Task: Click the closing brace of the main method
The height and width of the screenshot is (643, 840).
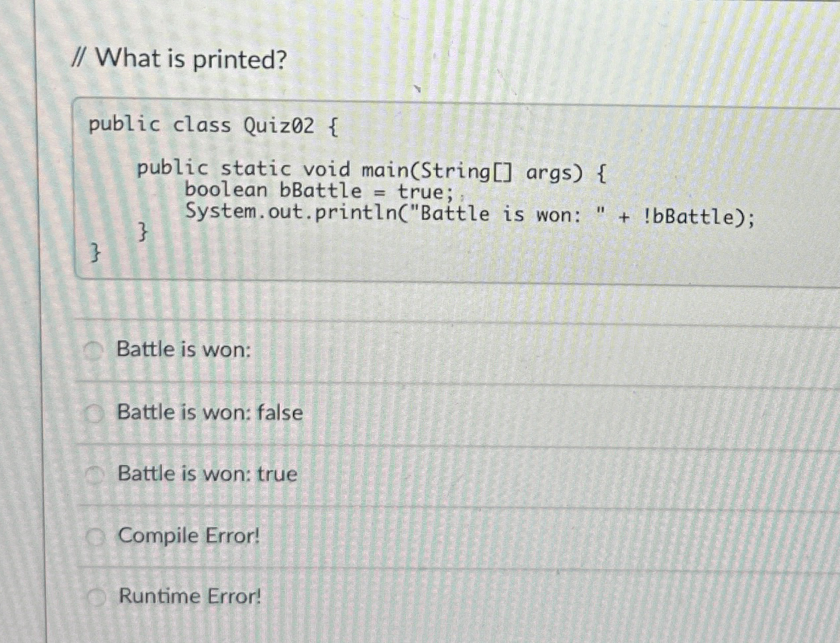Action: click(142, 231)
